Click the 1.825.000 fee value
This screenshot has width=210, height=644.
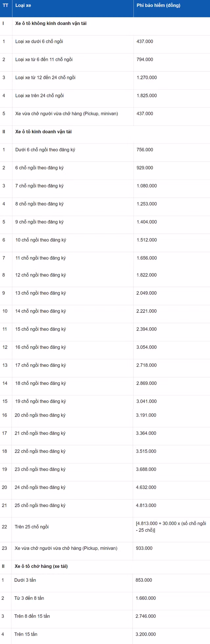[147, 96]
